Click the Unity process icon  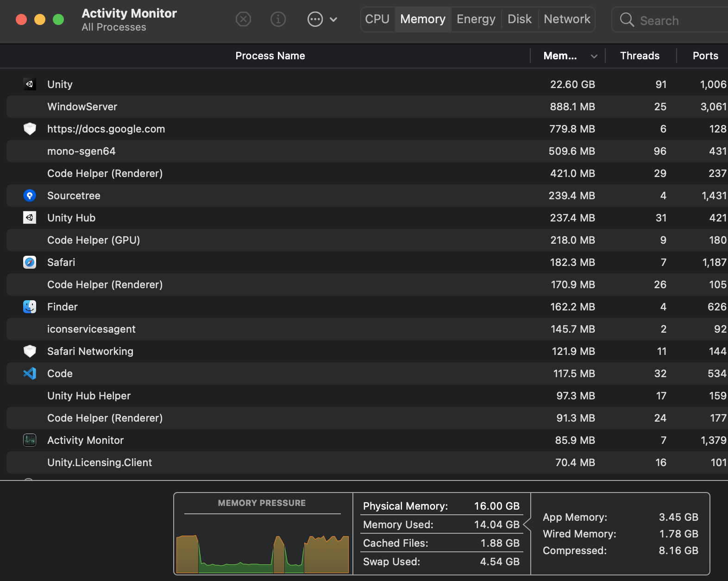(30, 84)
